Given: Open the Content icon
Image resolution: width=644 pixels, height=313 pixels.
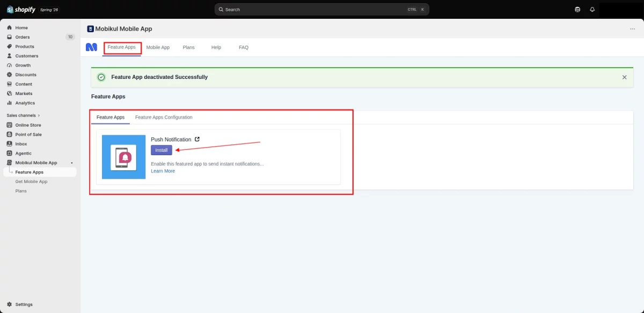Looking at the screenshot, I should 10,84.
